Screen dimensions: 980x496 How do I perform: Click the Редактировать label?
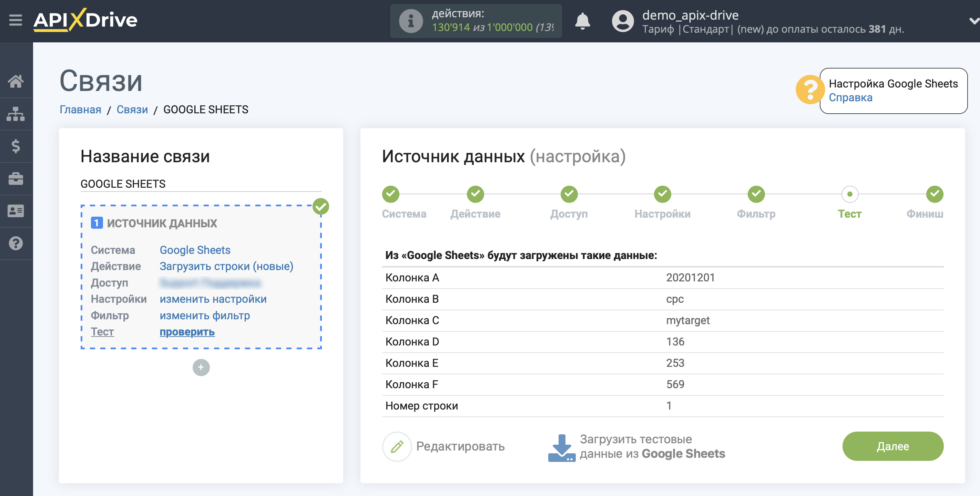click(x=460, y=446)
